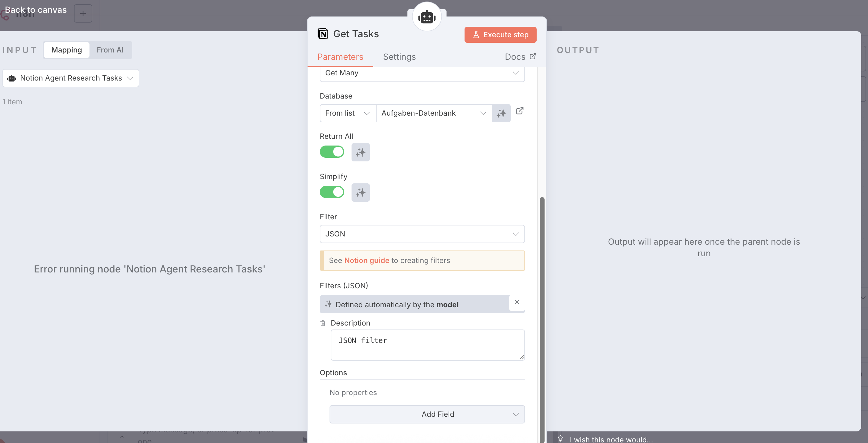Click Back to canvas
868x443 pixels.
pyautogui.click(x=35, y=10)
